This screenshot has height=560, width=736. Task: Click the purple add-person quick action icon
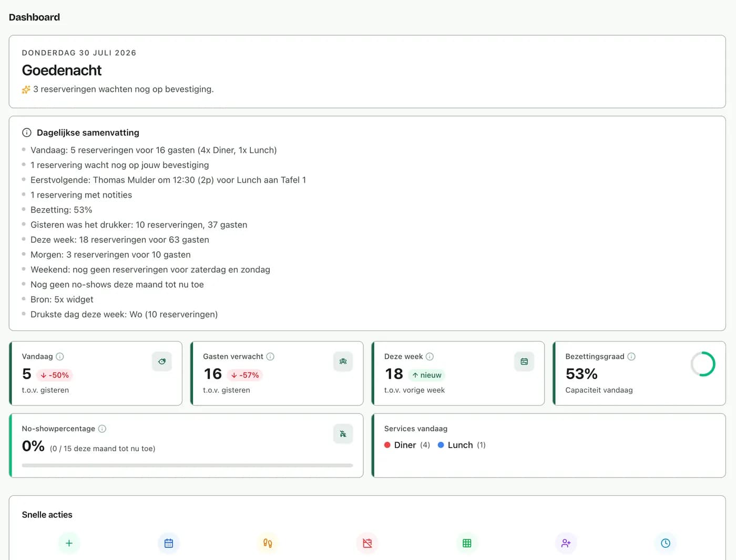tap(566, 543)
